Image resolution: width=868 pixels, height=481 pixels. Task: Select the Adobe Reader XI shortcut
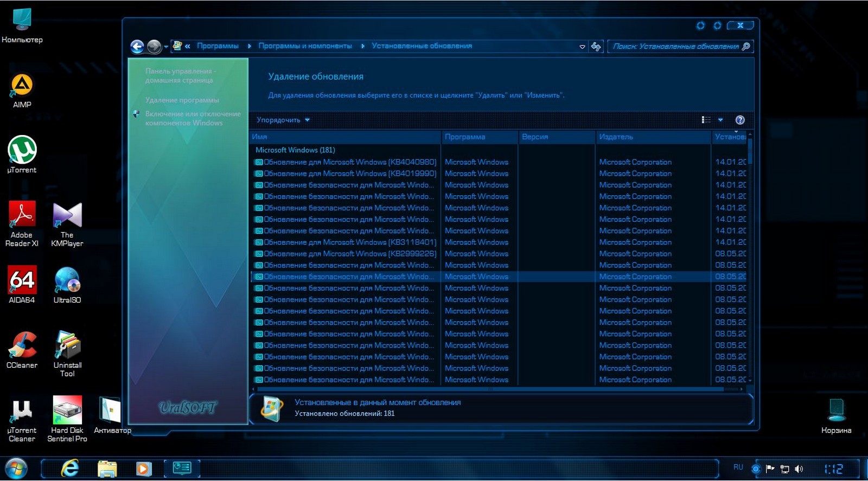[x=22, y=223]
